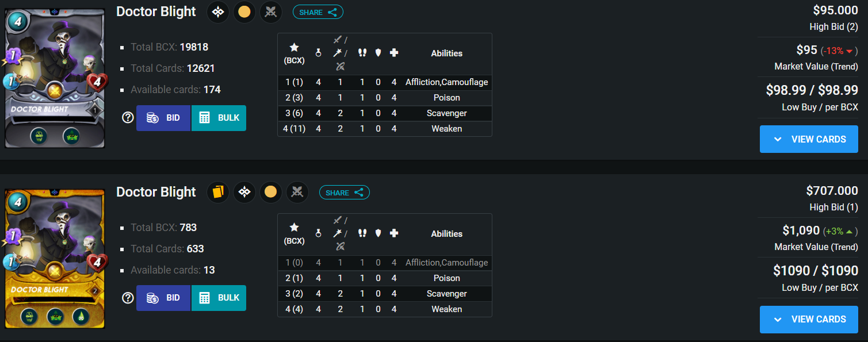Click the gold circle icon in second row
This screenshot has height=342, width=868.
[271, 192]
